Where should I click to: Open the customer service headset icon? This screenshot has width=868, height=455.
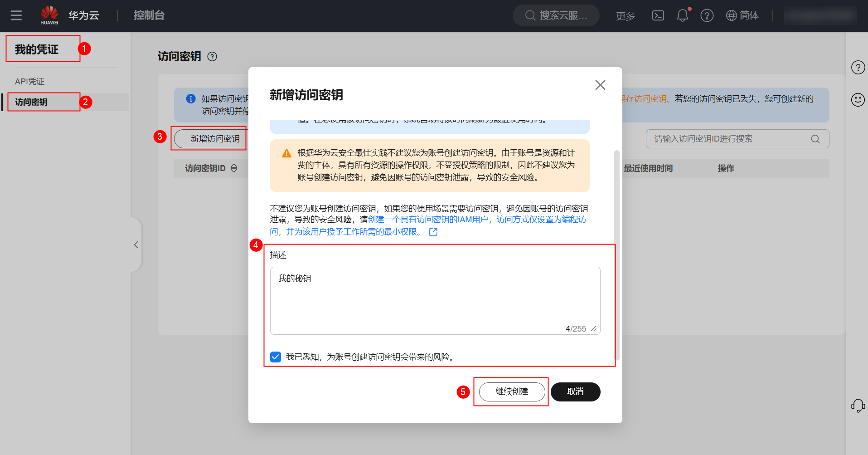click(858, 405)
